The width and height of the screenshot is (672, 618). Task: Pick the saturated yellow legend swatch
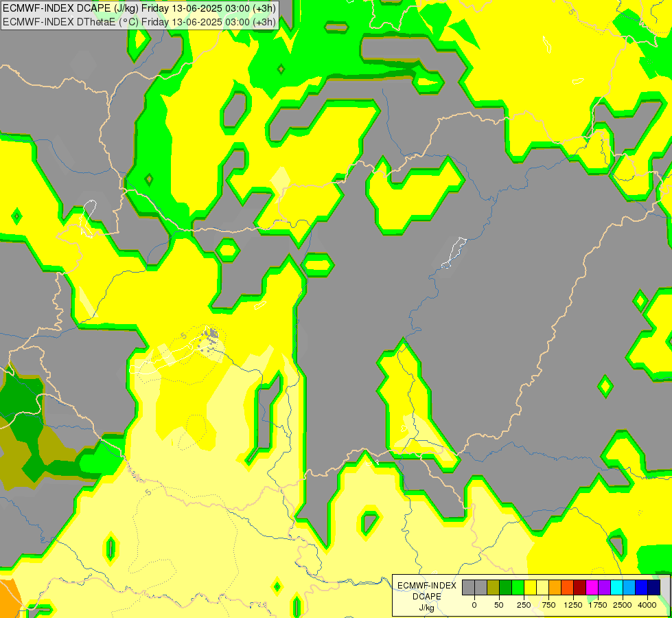pos(530,587)
